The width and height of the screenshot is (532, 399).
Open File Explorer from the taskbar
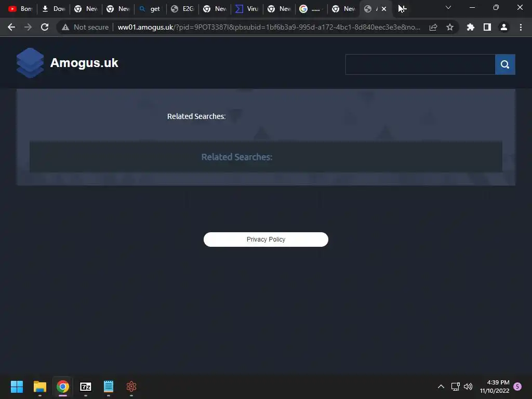pyautogui.click(x=39, y=387)
